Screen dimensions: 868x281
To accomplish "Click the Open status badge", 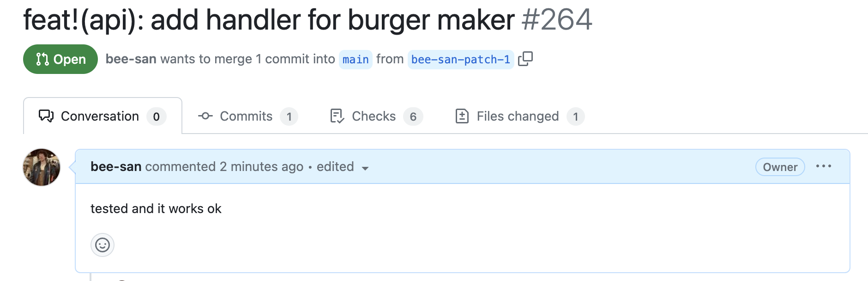I will click(60, 59).
